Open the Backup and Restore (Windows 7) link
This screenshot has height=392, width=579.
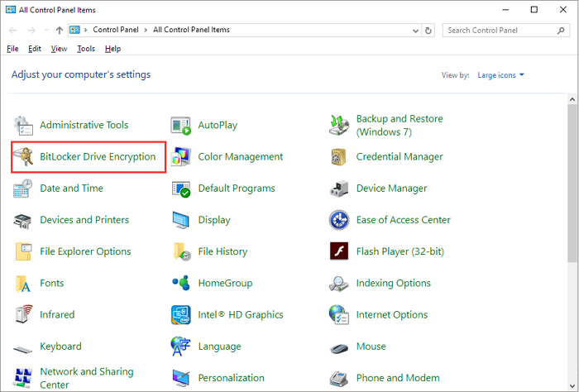(399, 126)
